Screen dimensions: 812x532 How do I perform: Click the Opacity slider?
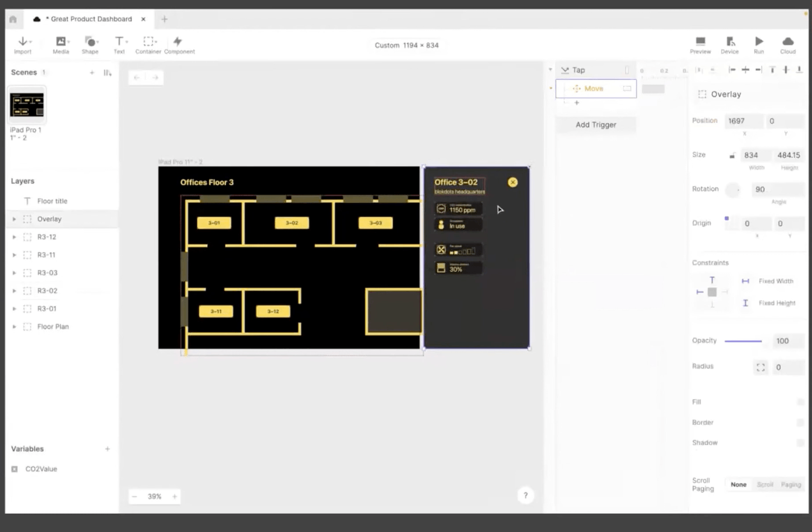click(x=743, y=341)
